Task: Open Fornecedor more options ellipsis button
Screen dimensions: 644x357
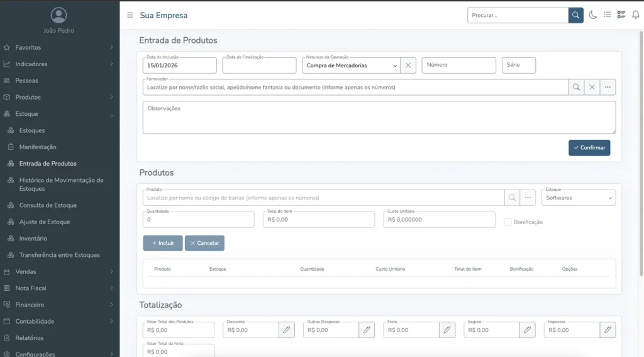Action: click(x=608, y=88)
